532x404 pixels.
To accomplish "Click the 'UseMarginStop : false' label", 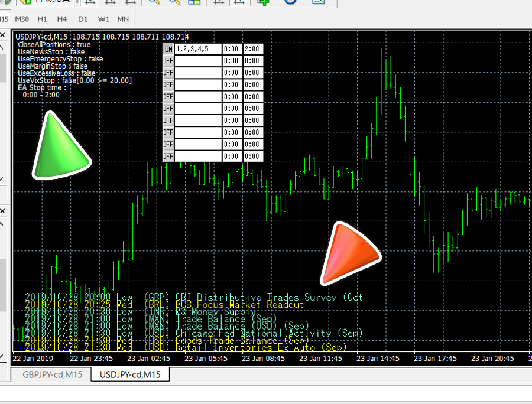I will pos(53,66).
